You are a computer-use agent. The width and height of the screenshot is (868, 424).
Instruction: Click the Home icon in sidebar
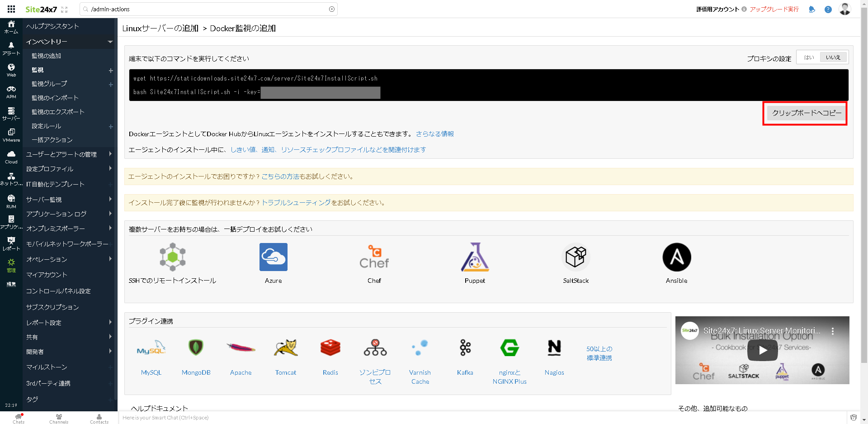pyautogui.click(x=11, y=27)
